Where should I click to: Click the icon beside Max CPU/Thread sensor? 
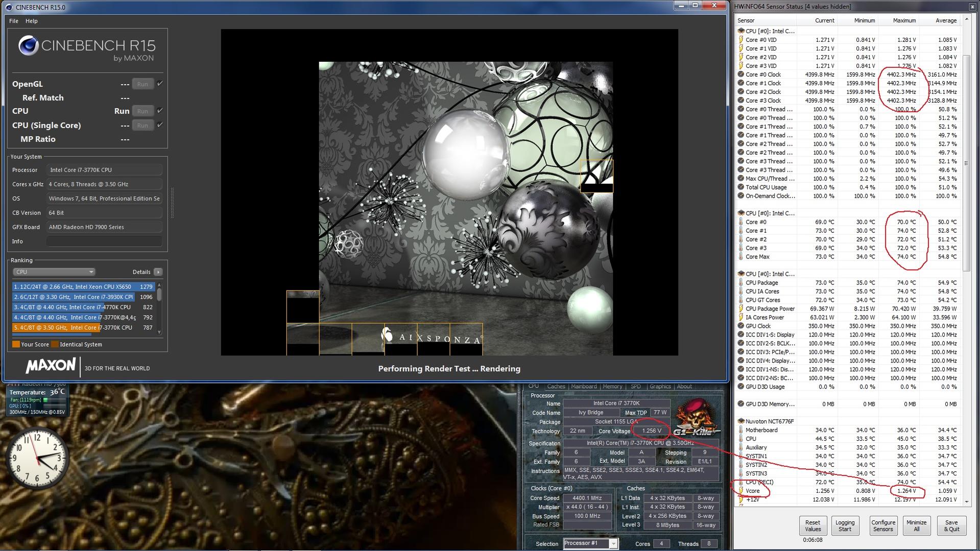740,179
